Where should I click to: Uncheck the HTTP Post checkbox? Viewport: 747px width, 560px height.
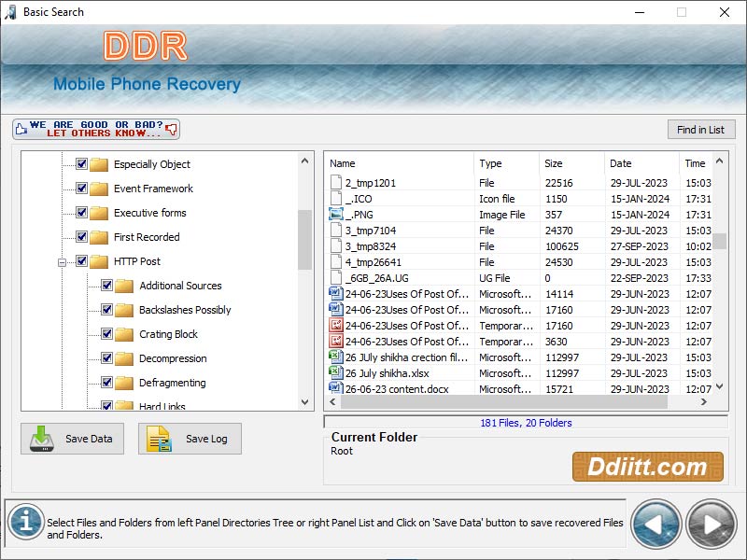click(81, 261)
